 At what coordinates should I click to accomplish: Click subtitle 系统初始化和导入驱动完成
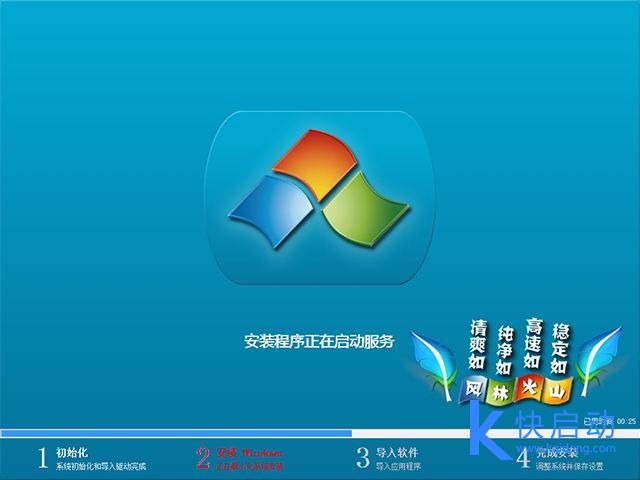[x=101, y=466]
